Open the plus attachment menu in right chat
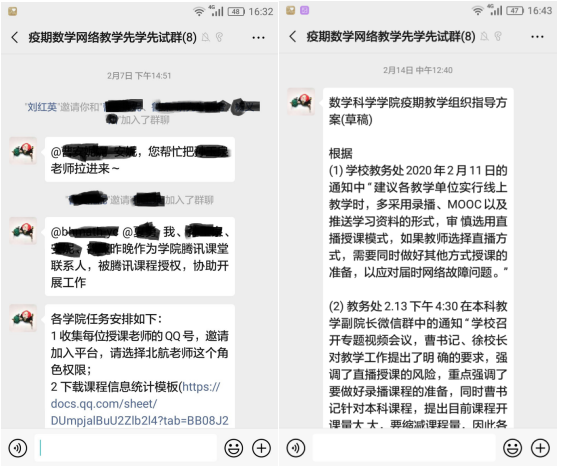Screen dimensions: 561x466 540,448
